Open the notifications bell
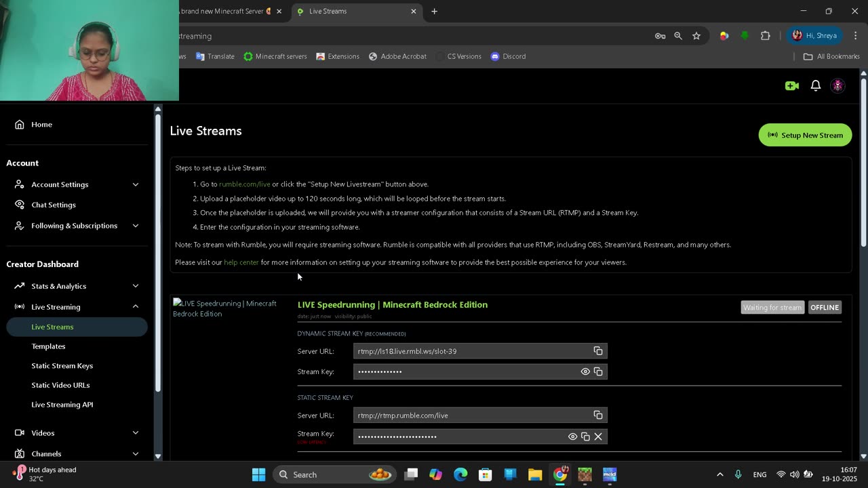This screenshot has height=488, width=868. tap(816, 85)
